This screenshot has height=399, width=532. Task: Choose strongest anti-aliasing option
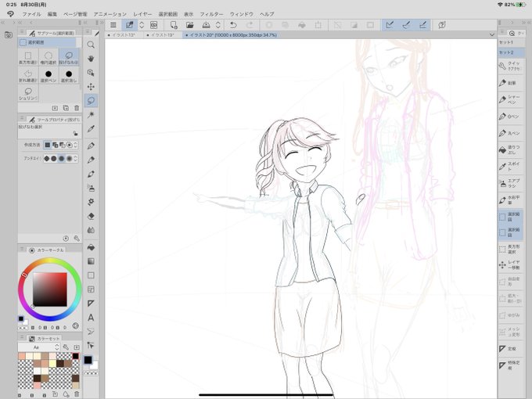[69, 159]
